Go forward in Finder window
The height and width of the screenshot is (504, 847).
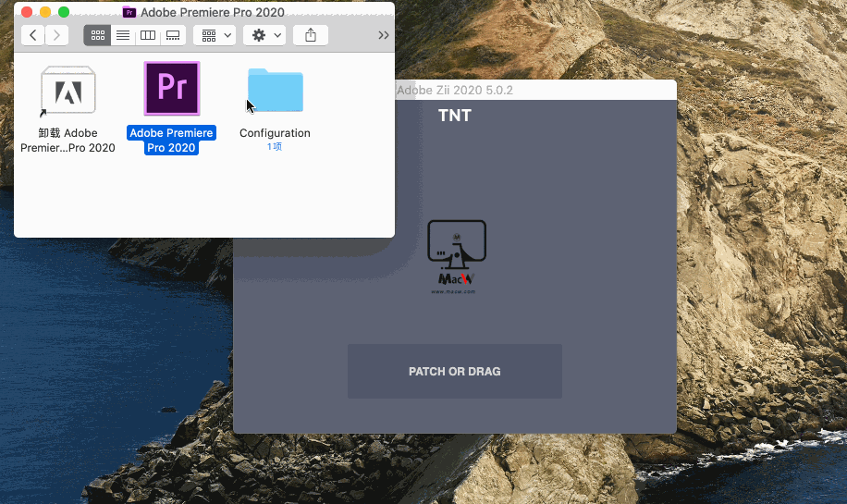56,35
